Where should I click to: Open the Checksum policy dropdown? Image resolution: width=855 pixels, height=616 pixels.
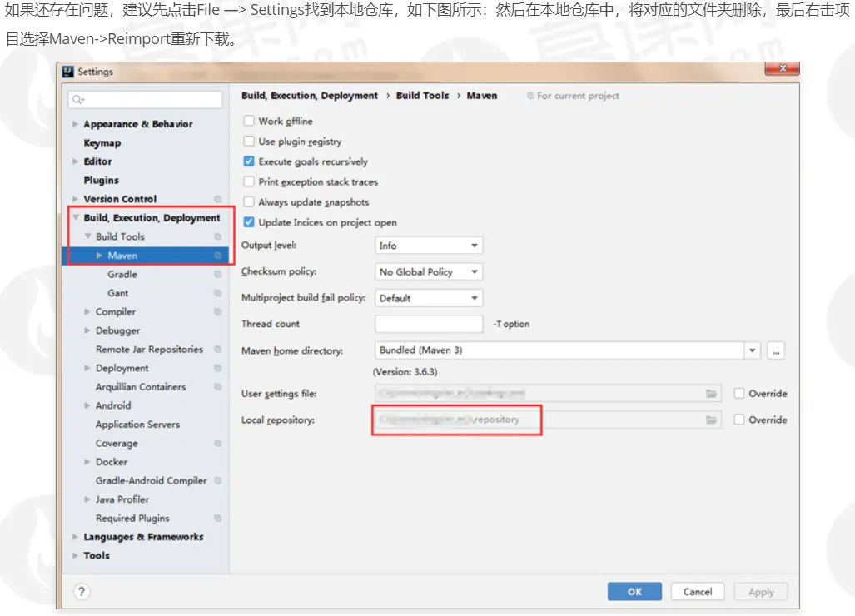pos(429,271)
